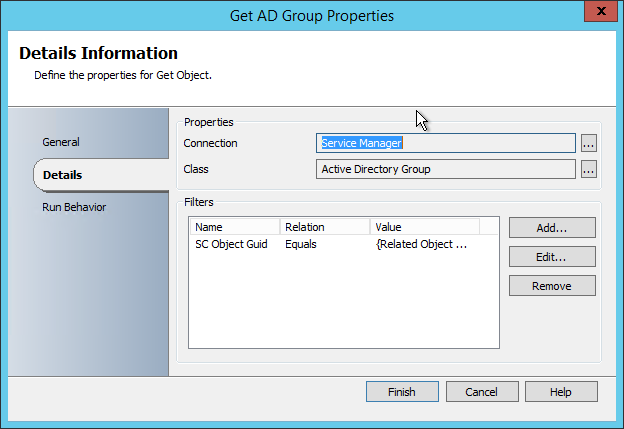The image size is (624, 429).
Task: Open Help for this dialog
Action: tap(561, 391)
